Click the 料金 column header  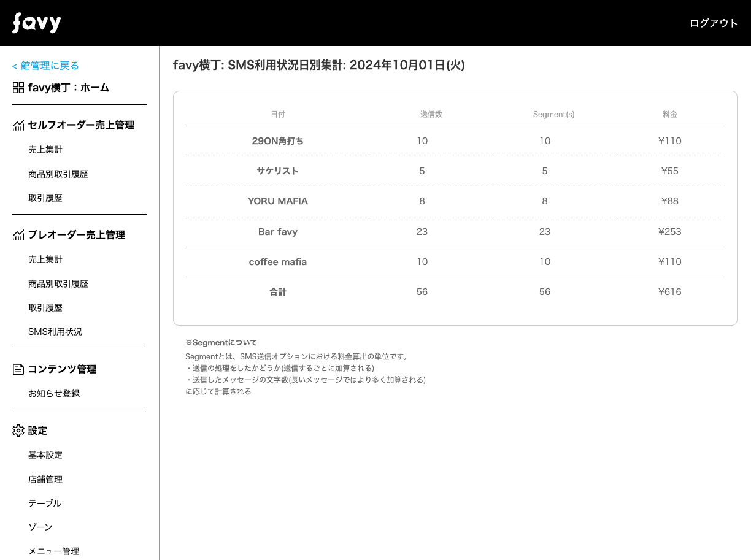point(670,114)
